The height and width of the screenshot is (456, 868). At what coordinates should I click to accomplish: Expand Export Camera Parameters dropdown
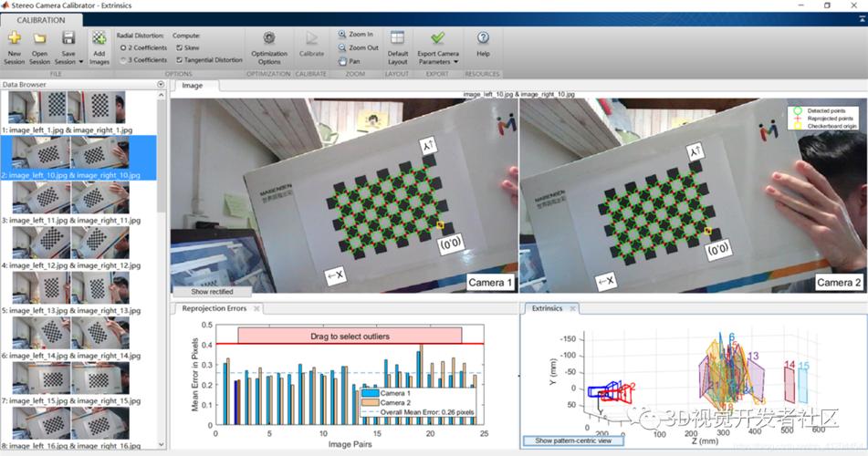[456, 62]
